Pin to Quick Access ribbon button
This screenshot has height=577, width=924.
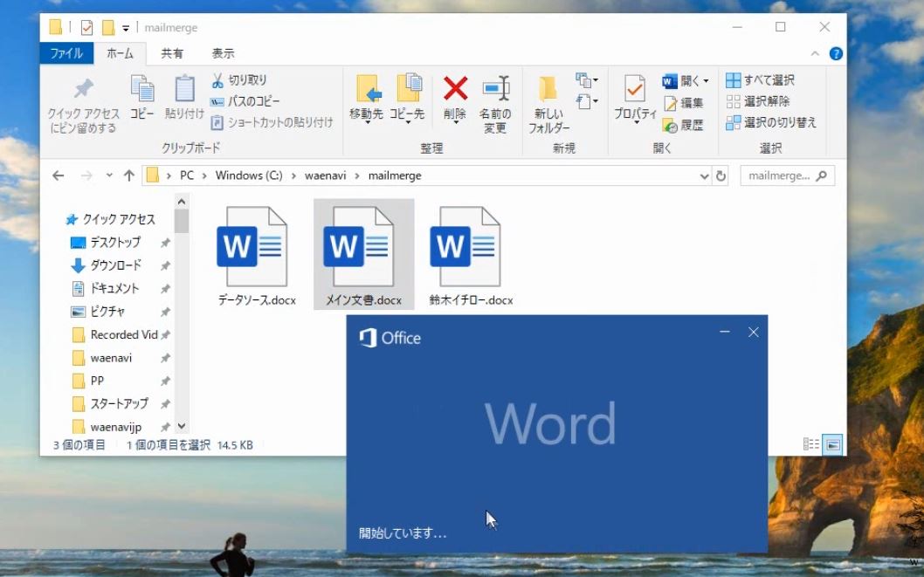point(83,106)
